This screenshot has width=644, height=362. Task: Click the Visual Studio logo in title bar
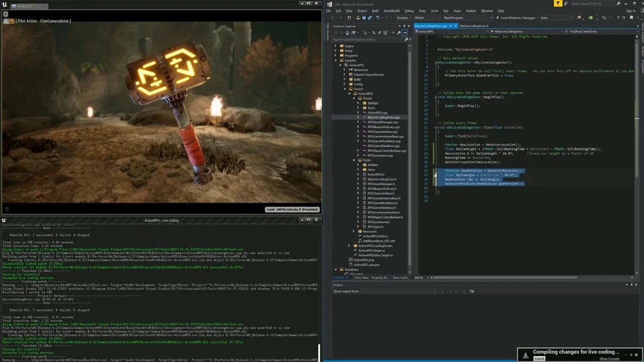pyautogui.click(x=329, y=4)
